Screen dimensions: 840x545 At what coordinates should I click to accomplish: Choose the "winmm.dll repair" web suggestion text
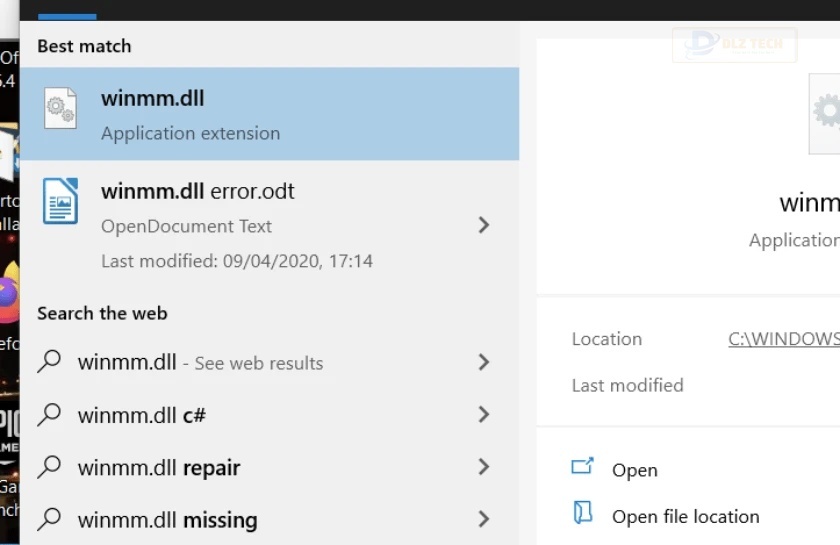159,468
